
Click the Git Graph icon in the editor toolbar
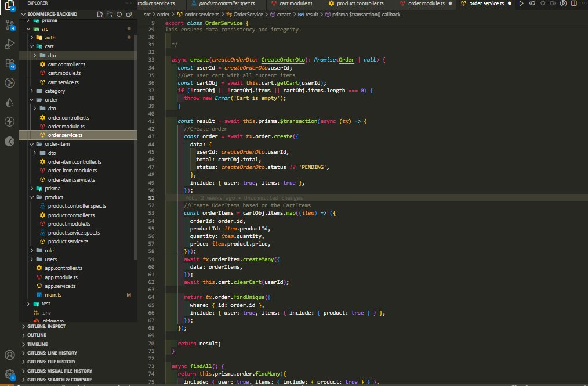coord(563,3)
